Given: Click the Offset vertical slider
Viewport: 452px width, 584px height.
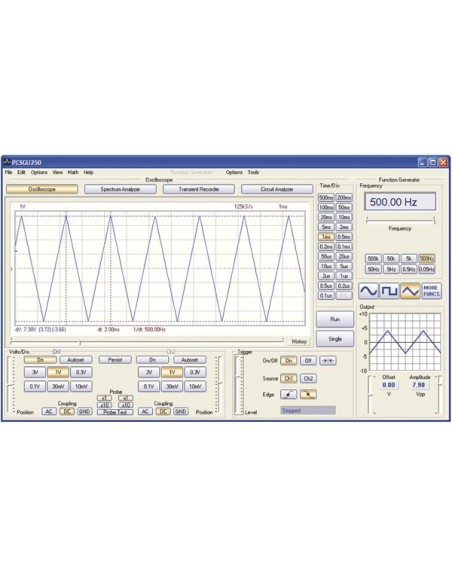Looking at the screenshot, I should [370, 395].
